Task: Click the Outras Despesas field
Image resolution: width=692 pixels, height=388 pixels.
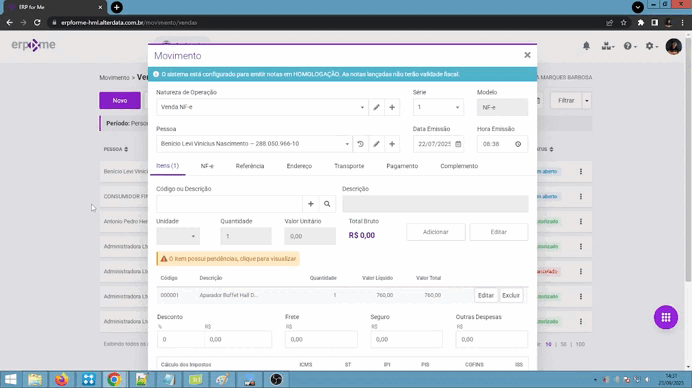Action: 492,339
